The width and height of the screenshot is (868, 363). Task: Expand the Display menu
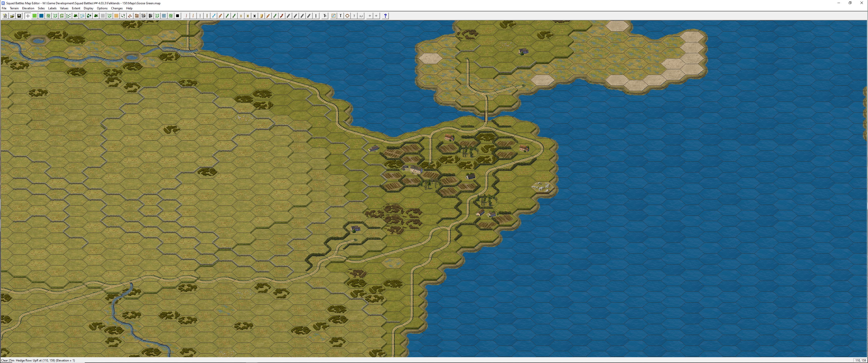click(88, 8)
